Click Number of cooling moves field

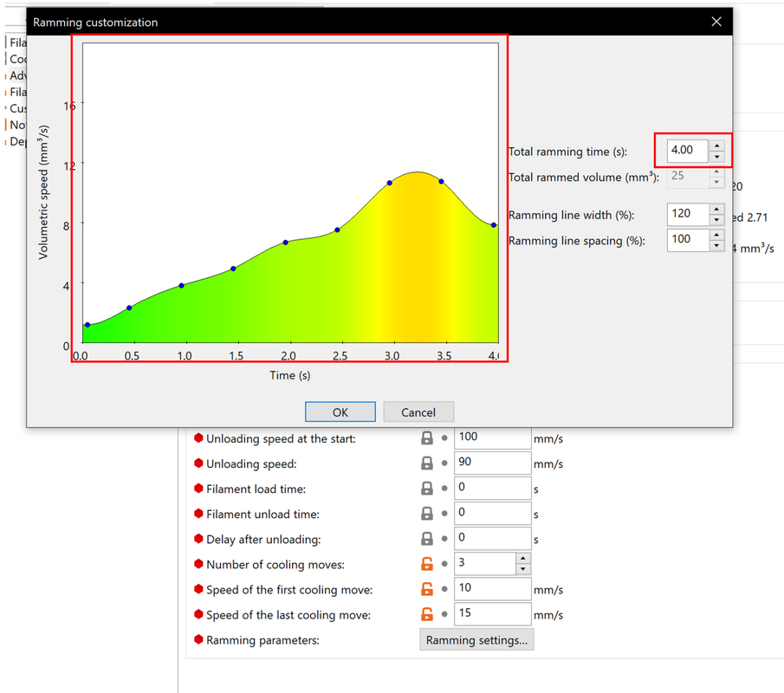[x=485, y=564]
